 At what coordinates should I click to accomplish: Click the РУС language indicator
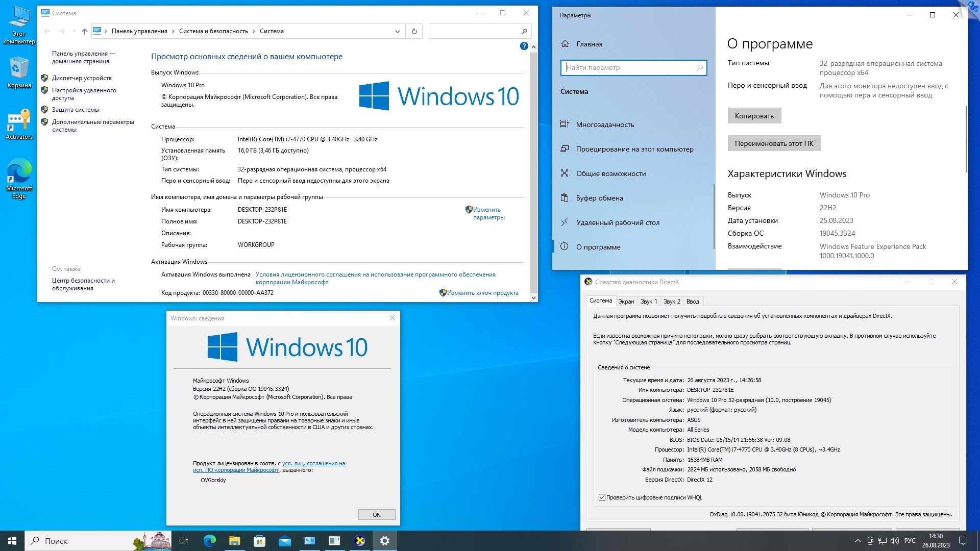[x=910, y=541]
